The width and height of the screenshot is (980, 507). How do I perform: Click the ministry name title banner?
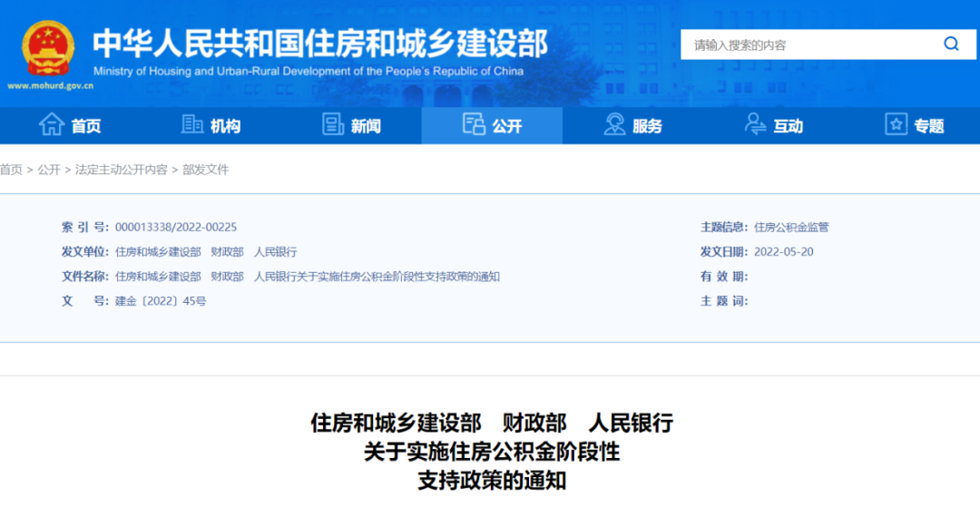[319, 44]
